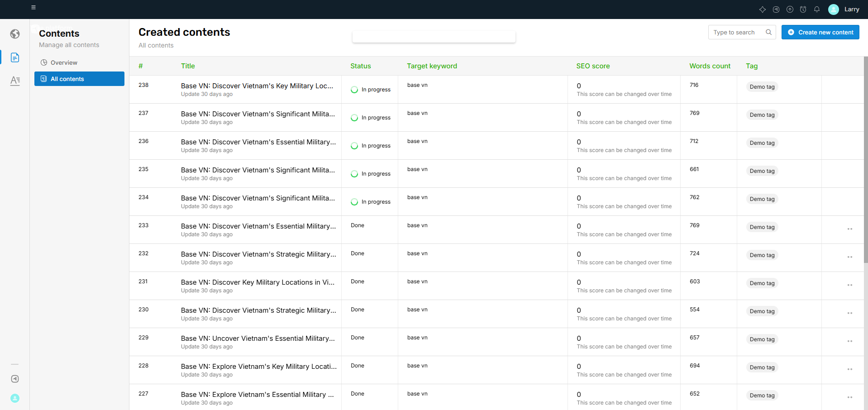Select the All contents menu item
The height and width of the screenshot is (410, 868).
[79, 79]
